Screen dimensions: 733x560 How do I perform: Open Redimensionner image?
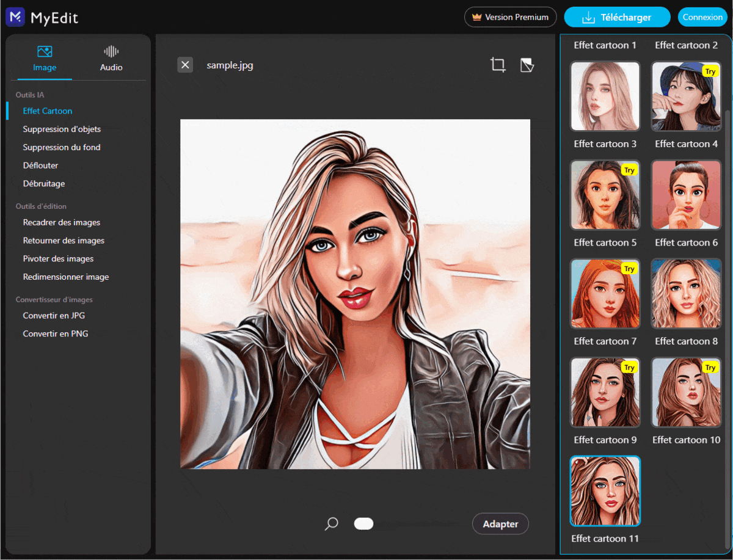pyautogui.click(x=65, y=277)
